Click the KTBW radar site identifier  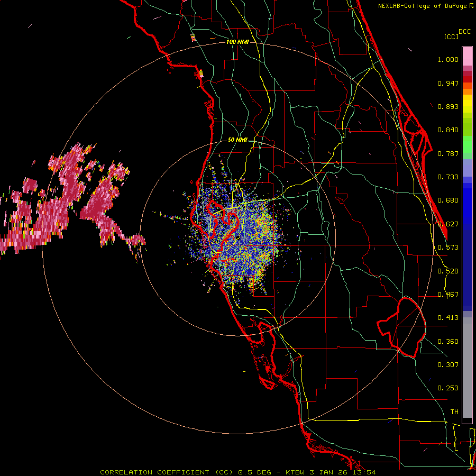[x=296, y=472]
